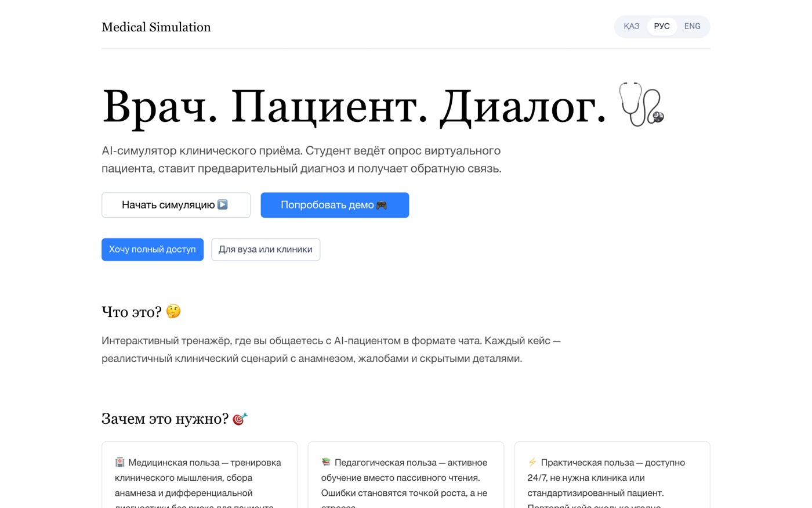812x508 pixels.
Task: Click the Попробовать демо button
Action: tap(335, 205)
